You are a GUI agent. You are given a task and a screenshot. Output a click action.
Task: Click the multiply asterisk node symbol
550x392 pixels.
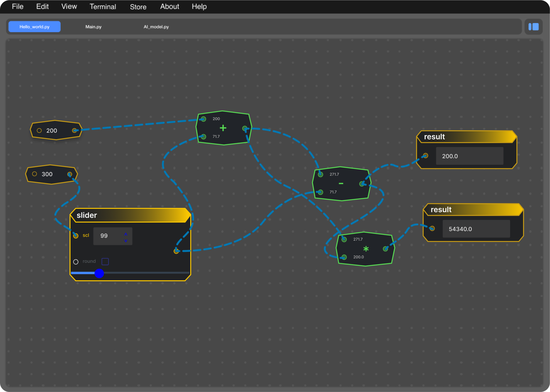tap(366, 249)
